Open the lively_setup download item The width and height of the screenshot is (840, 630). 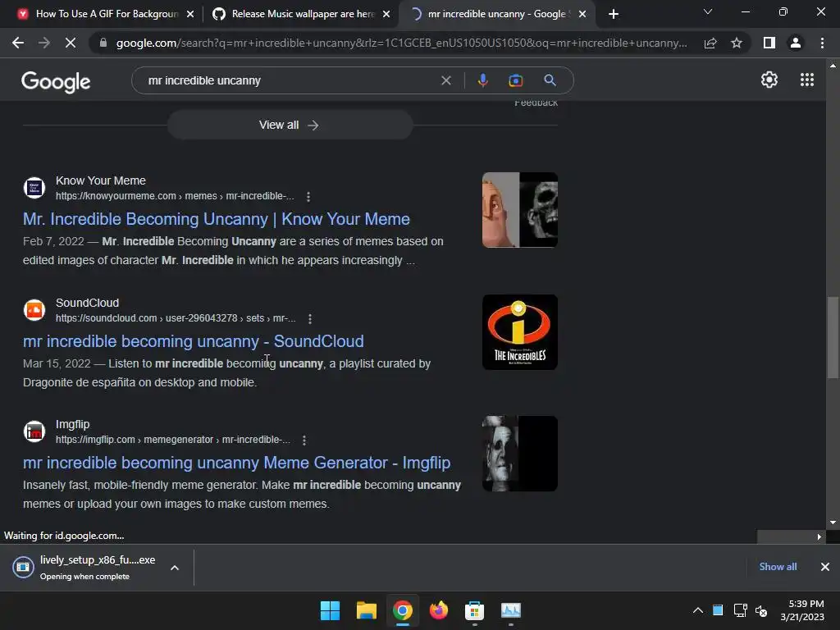pyautogui.click(x=85, y=568)
